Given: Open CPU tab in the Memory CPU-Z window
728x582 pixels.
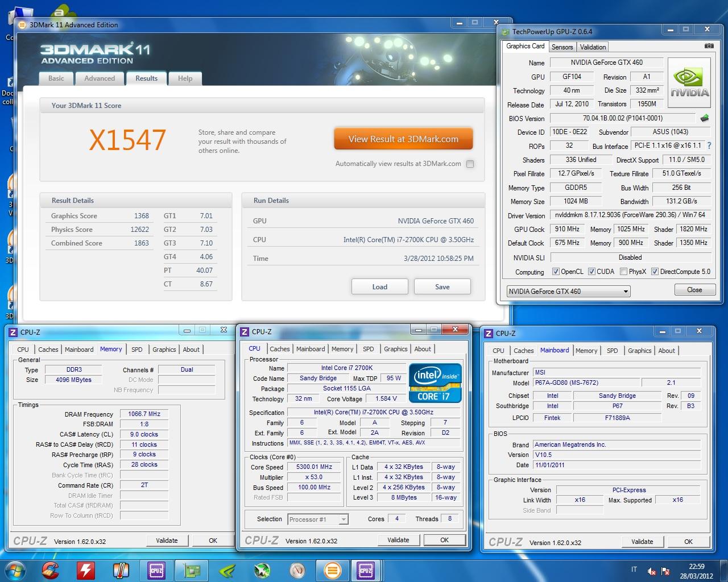Looking at the screenshot, I should pos(23,350).
